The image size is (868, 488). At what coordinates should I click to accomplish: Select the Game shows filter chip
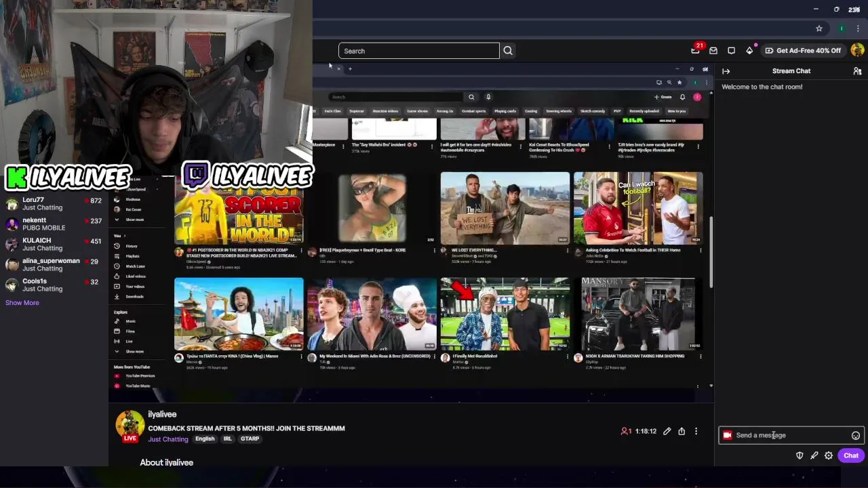click(418, 111)
